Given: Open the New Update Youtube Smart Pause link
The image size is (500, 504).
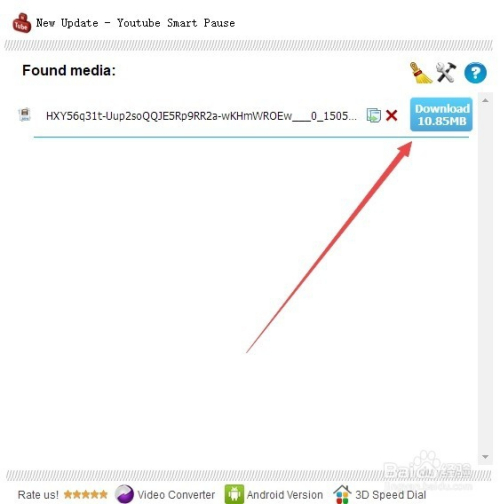Looking at the screenshot, I should click(135, 23).
